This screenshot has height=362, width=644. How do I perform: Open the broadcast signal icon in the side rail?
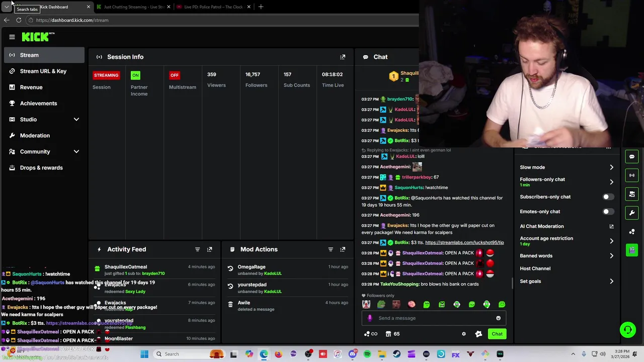632,175
